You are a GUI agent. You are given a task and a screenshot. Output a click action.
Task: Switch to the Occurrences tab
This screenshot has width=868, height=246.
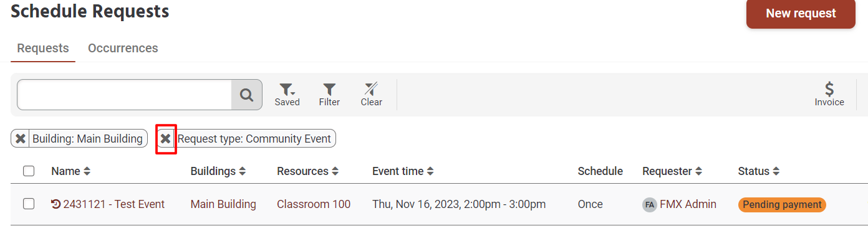coord(123,48)
